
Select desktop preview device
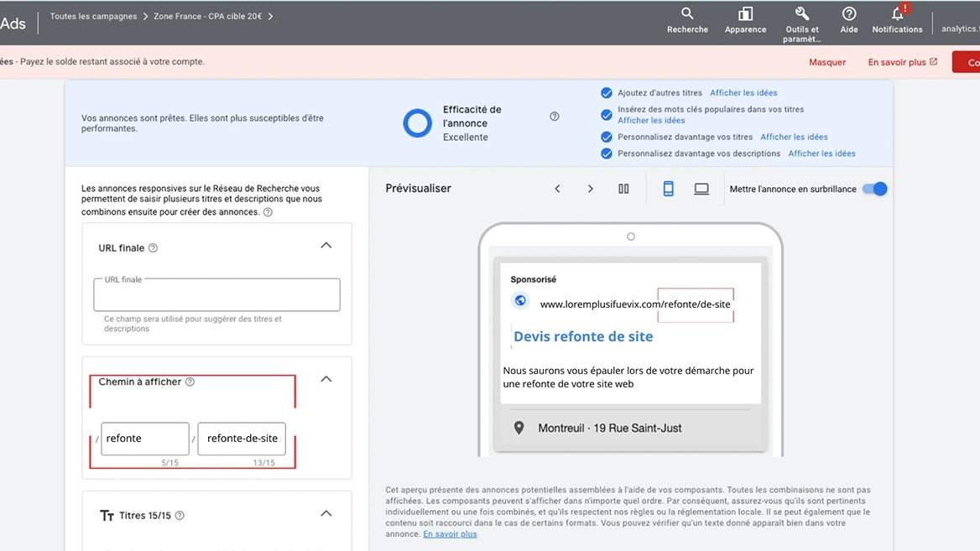701,189
